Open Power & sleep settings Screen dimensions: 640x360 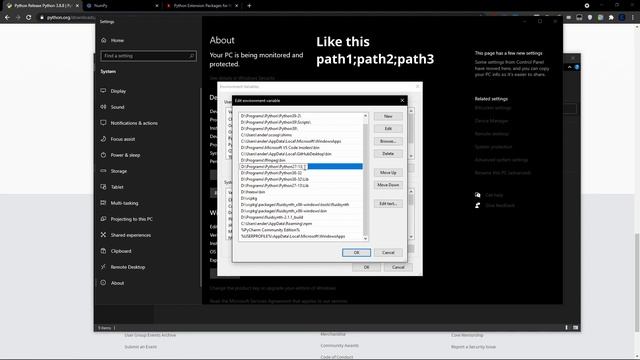click(x=125, y=155)
